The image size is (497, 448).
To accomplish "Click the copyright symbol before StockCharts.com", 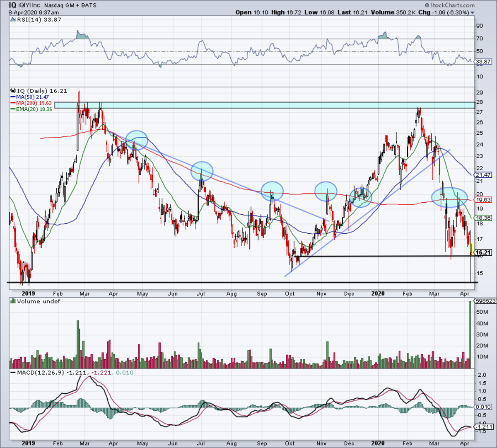I will pyautogui.click(x=428, y=5).
